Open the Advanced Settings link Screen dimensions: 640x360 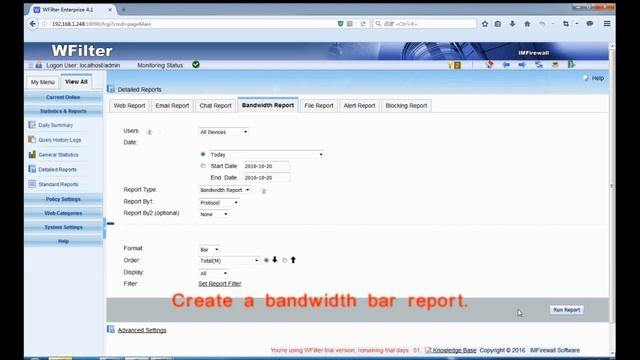click(142, 330)
